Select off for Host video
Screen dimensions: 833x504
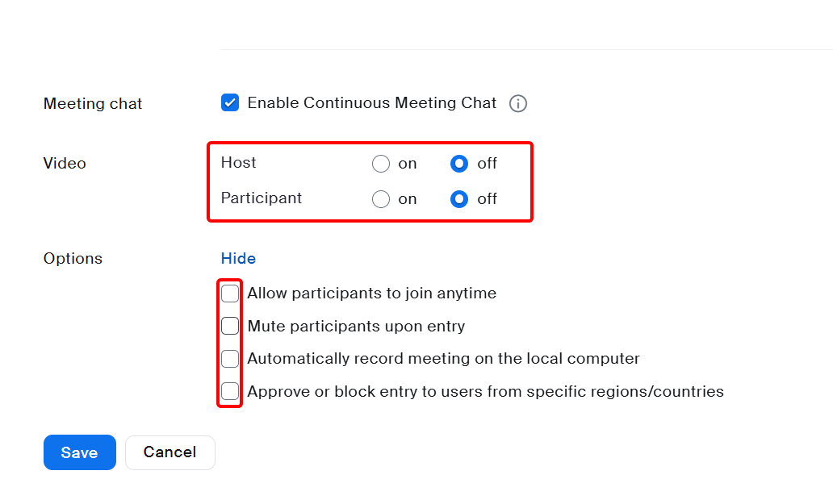pyautogui.click(x=459, y=163)
